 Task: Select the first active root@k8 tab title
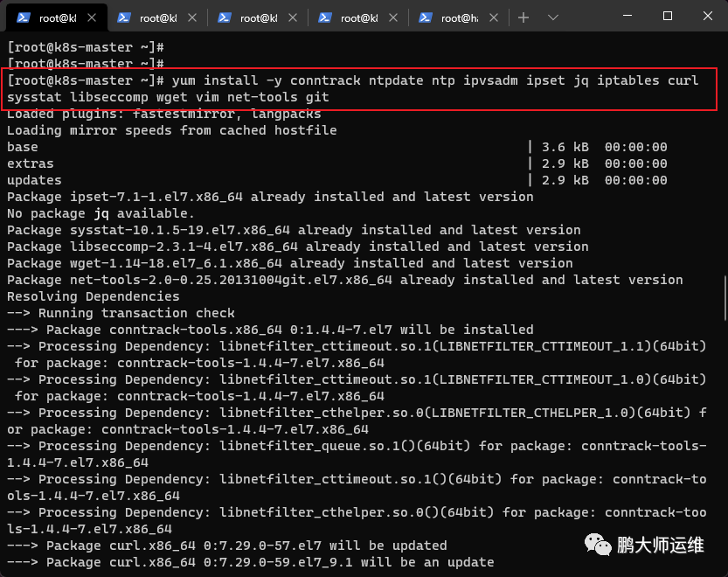click(x=58, y=18)
